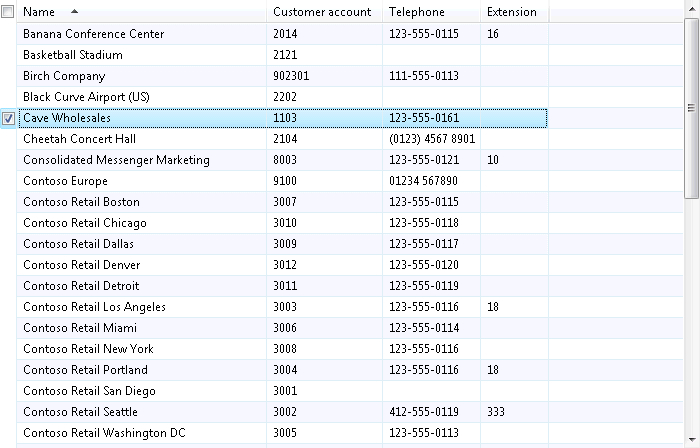Click customer account 3002 cell
The width and height of the screenshot is (700, 448).
[325, 411]
